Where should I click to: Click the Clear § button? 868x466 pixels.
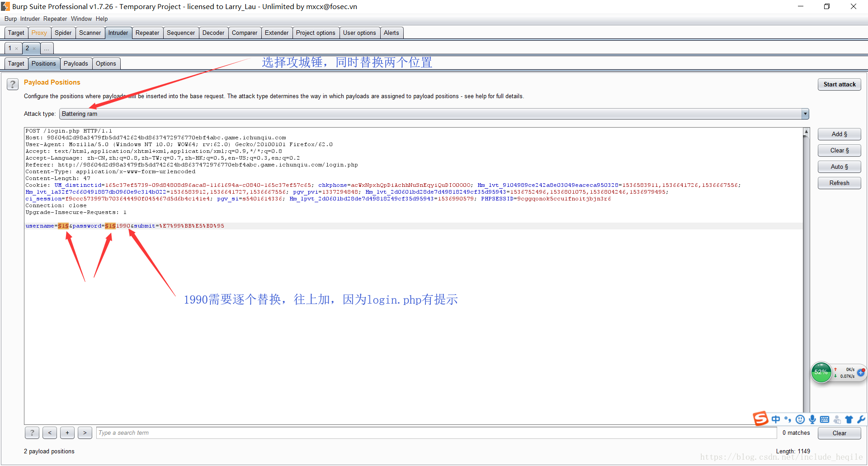click(x=840, y=151)
